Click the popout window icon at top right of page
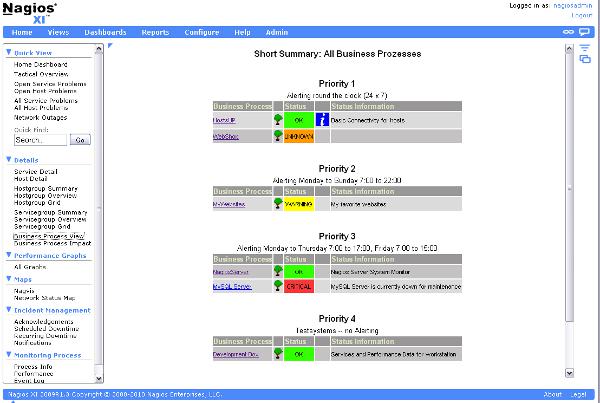The height and width of the screenshot is (403, 600). point(585,59)
